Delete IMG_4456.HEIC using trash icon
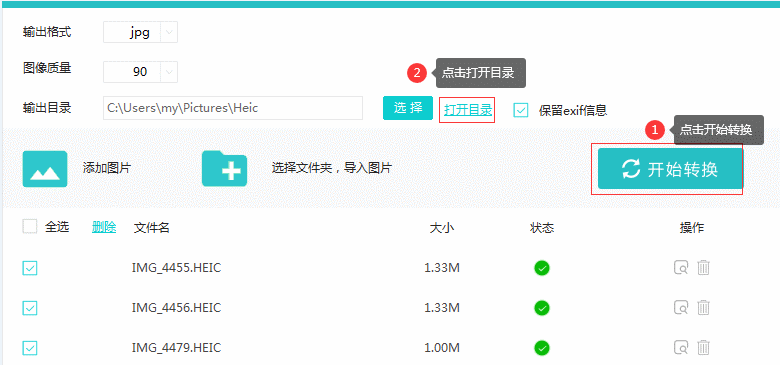The height and width of the screenshot is (365, 780). pyautogui.click(x=703, y=308)
